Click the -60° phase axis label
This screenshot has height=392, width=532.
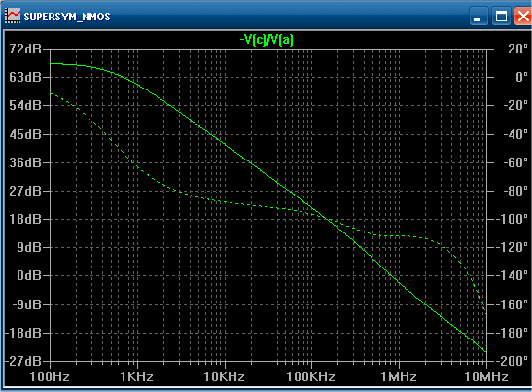(515, 162)
